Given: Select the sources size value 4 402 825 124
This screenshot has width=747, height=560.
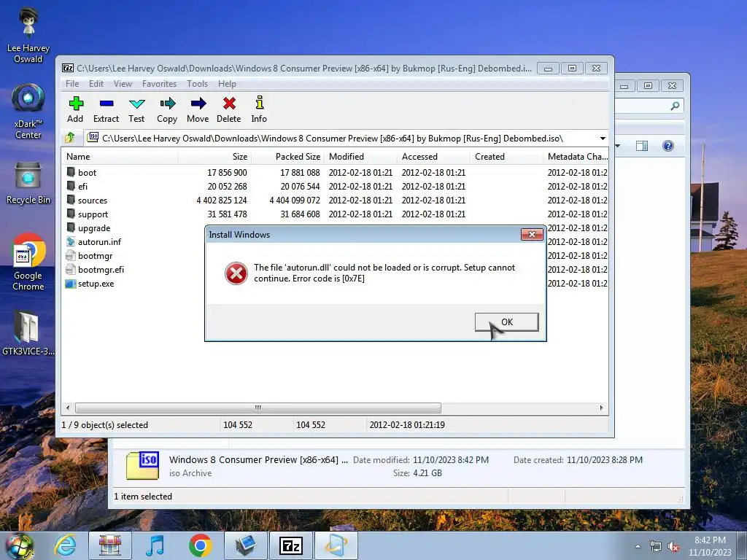Looking at the screenshot, I should [222, 200].
